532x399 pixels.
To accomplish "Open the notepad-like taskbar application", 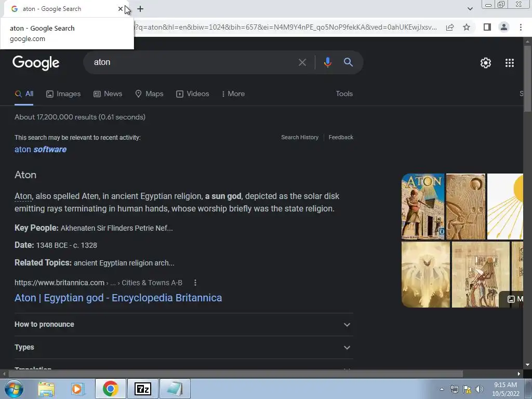I will coord(175,389).
